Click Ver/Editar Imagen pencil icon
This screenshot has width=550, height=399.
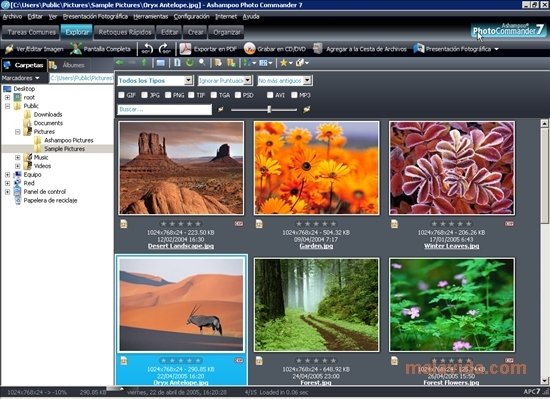(9, 49)
